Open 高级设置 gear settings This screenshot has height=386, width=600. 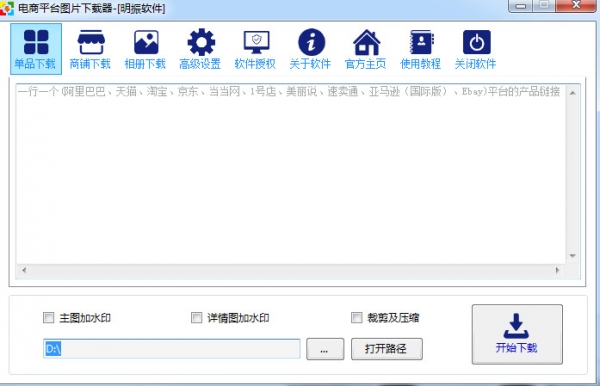[x=200, y=49]
